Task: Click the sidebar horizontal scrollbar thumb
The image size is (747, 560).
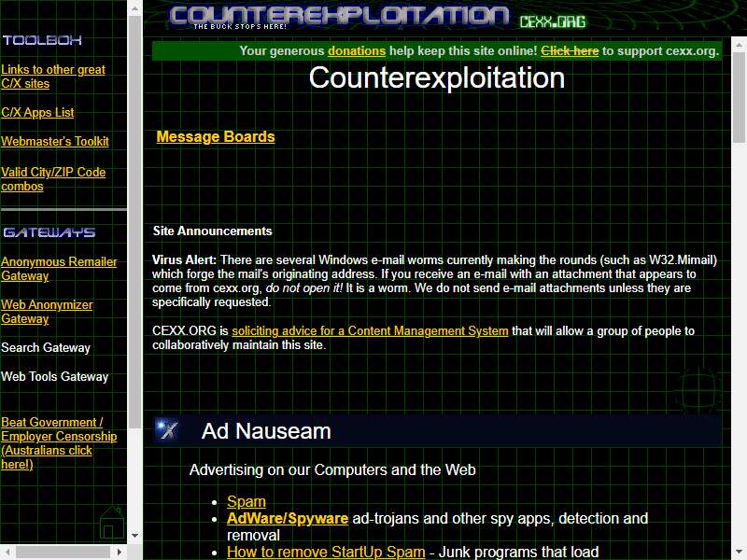Action: [x=63, y=552]
